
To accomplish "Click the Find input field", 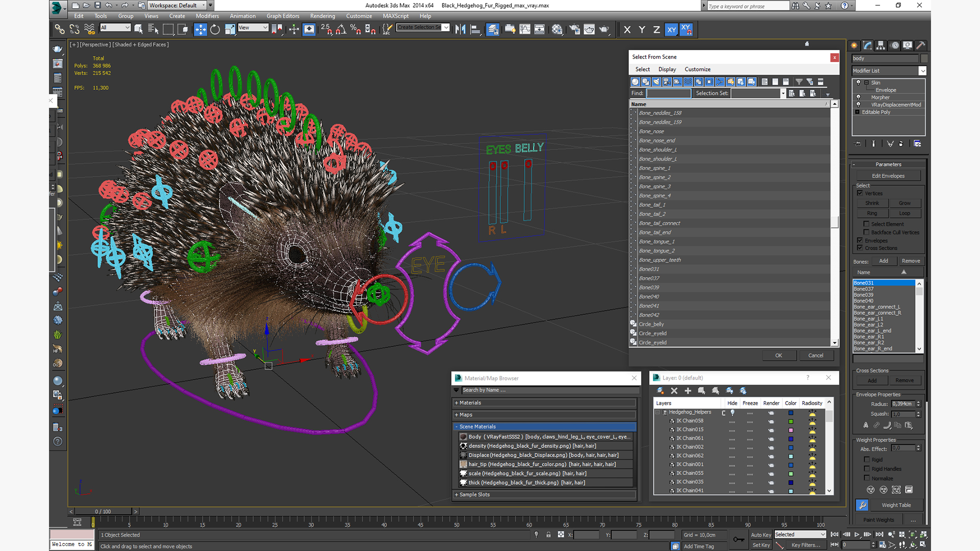I will point(668,93).
